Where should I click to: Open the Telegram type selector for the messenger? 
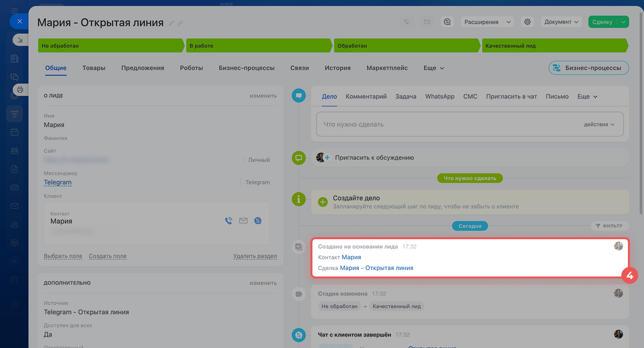click(x=258, y=182)
